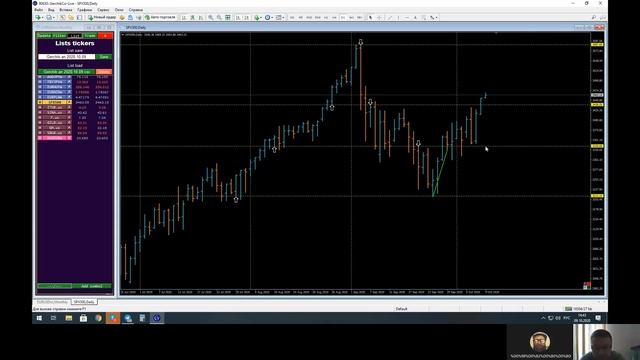The height and width of the screenshot is (360, 640).
Task: Open the Файл menu
Action: (x=38, y=9)
